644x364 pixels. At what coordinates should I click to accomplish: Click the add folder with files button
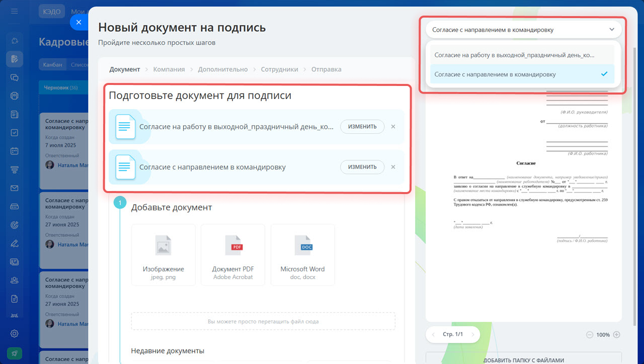click(x=524, y=359)
